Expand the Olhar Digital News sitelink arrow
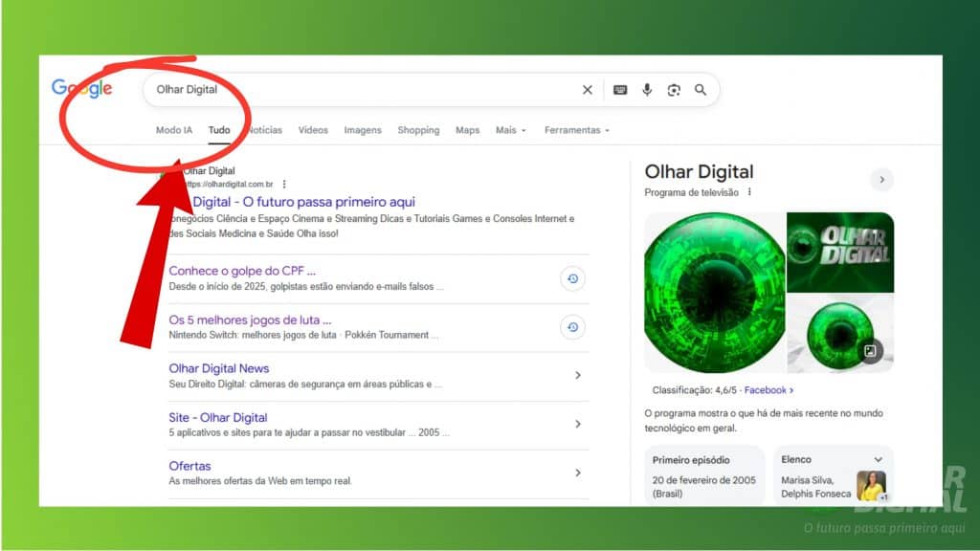This screenshot has height=551, width=980. click(577, 376)
